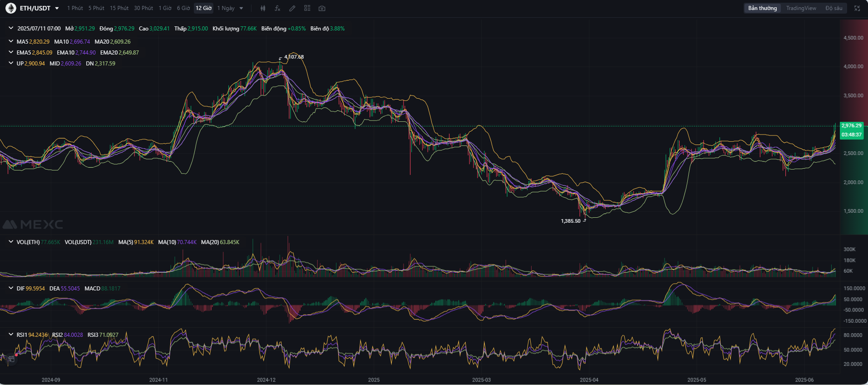Click the DN 2,317.59 label
This screenshot has width=868, height=385.
[100, 63]
